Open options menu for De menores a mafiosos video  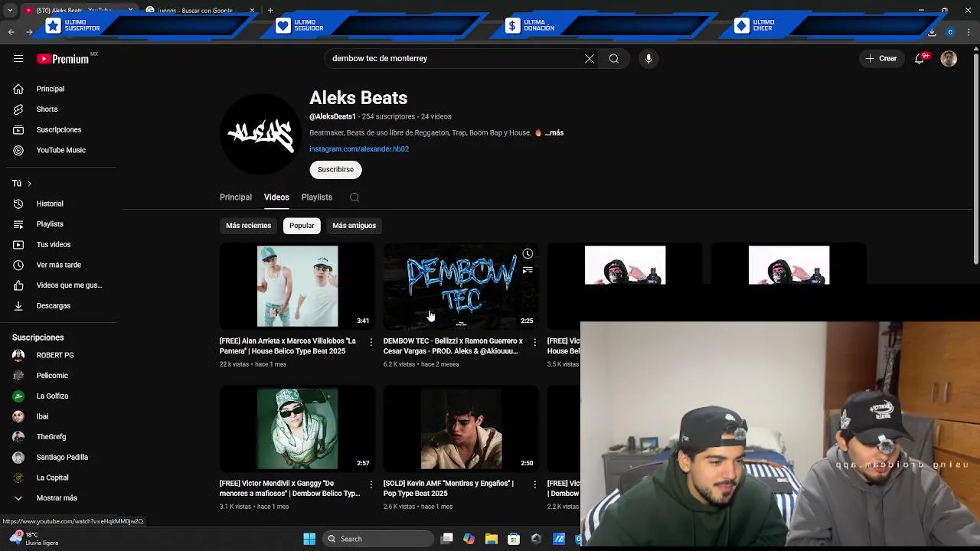tap(371, 484)
